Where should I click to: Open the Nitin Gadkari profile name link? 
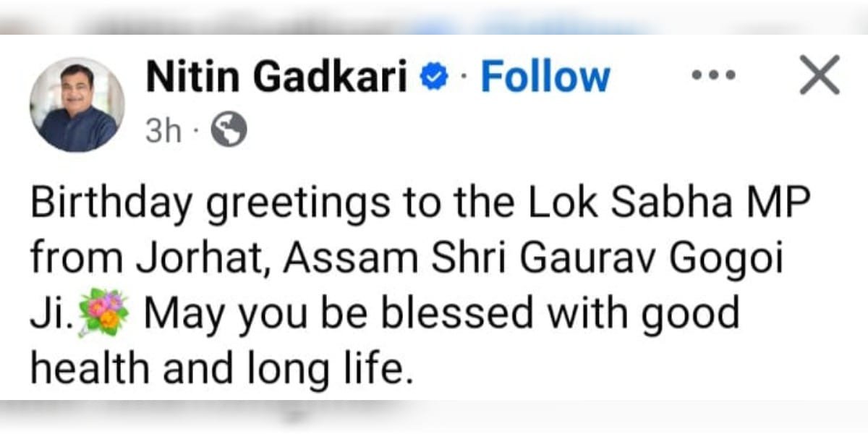(277, 77)
